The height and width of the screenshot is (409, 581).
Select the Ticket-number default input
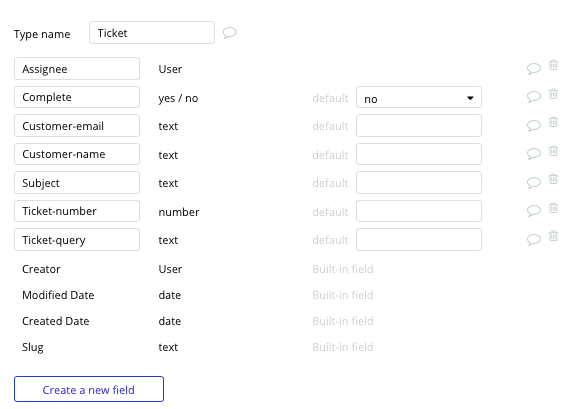[x=419, y=211]
